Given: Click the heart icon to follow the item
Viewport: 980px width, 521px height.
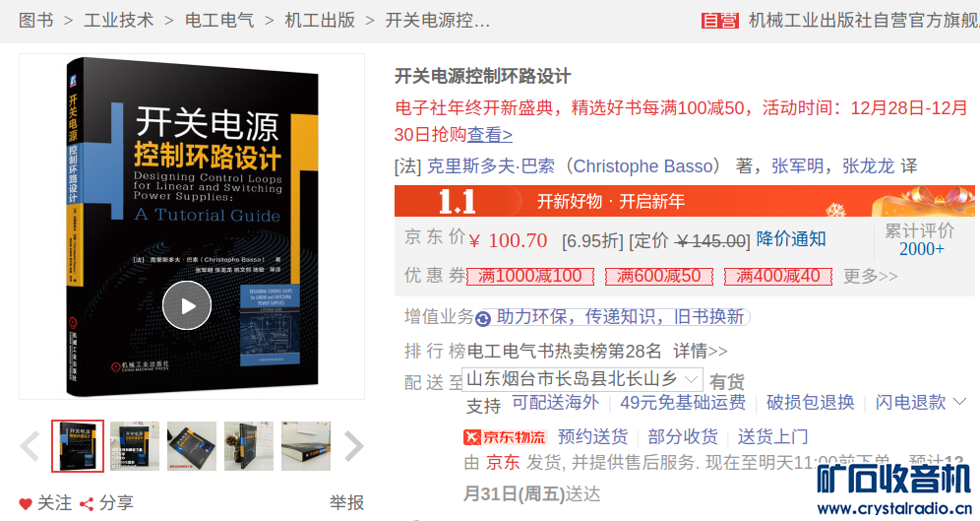Looking at the screenshot, I should 26,503.
